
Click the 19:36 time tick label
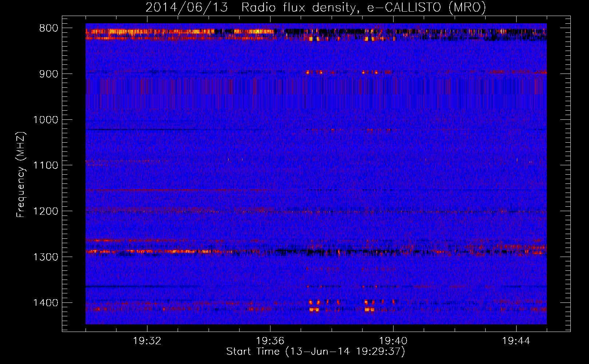coord(270,341)
